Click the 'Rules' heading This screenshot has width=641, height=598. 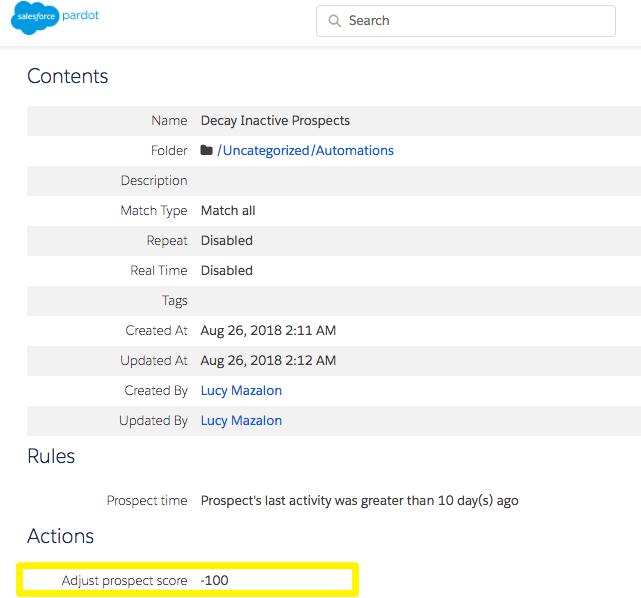(51, 456)
